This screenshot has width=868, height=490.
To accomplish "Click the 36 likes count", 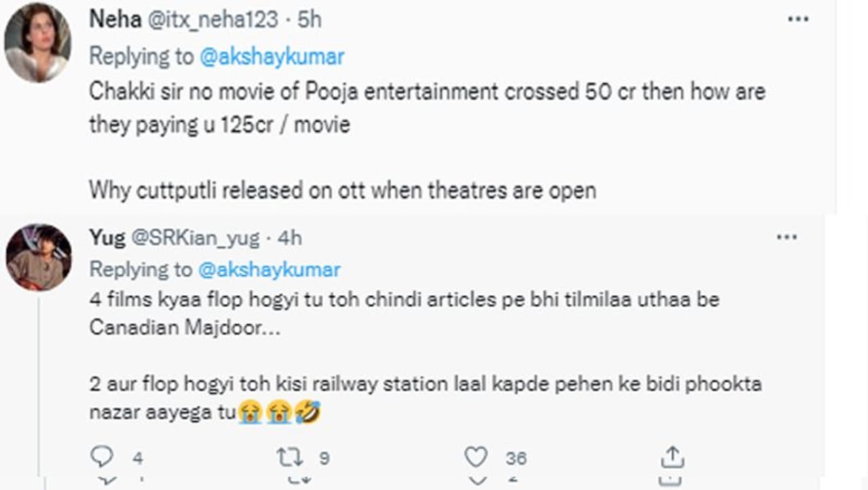I will (515, 458).
